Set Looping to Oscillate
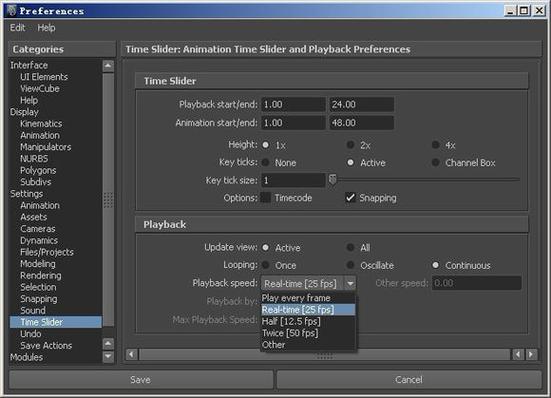This screenshot has height=398, width=551. [x=350, y=265]
